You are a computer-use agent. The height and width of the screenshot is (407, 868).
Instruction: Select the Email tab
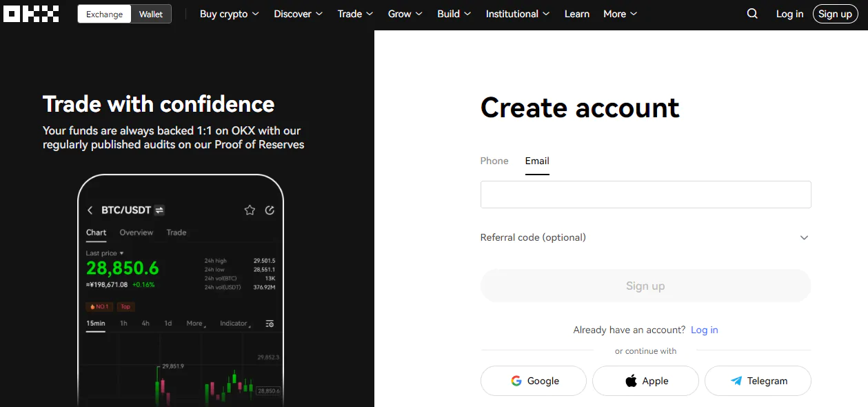pos(537,161)
